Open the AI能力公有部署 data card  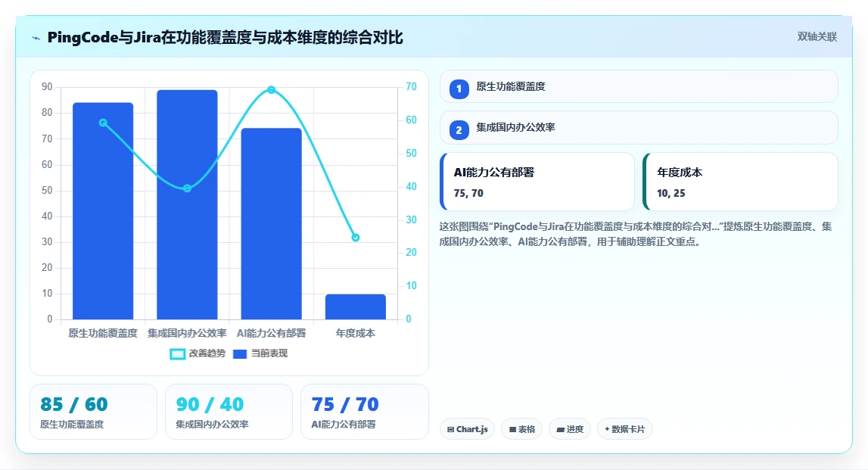537,182
